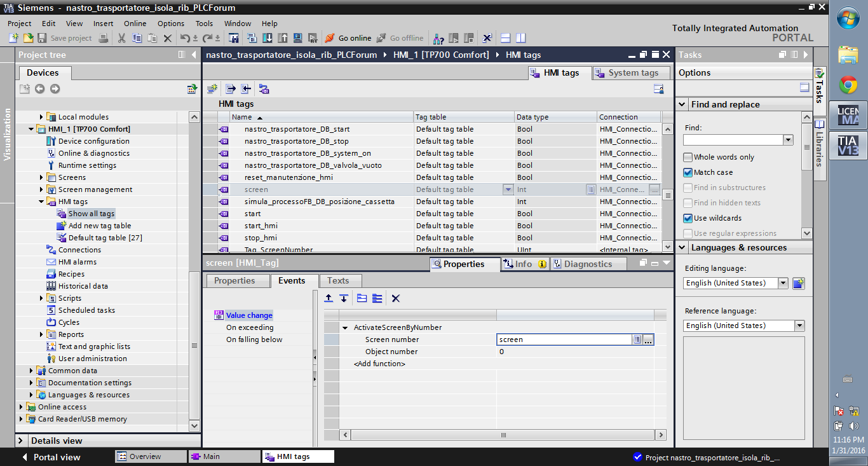Open Main editor from bottom taskbar

(x=224, y=456)
